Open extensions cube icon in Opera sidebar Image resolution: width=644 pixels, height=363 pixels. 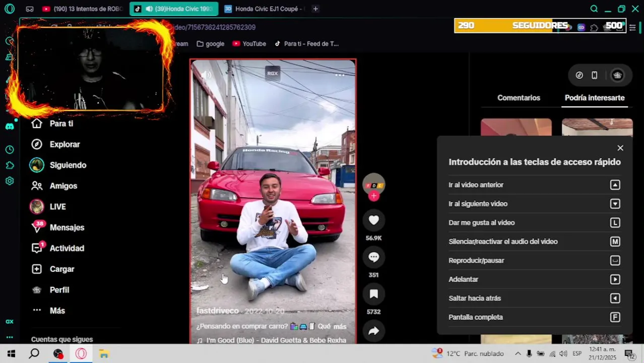tap(10, 165)
